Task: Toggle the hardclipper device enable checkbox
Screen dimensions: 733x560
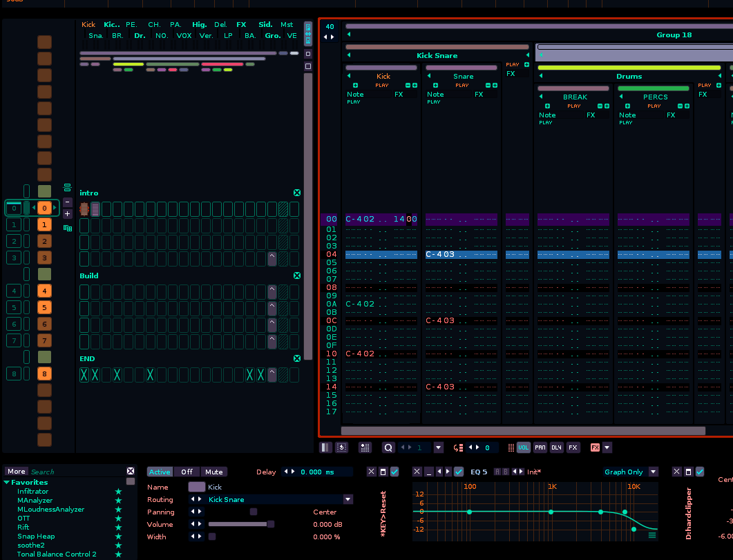Action: click(x=700, y=472)
